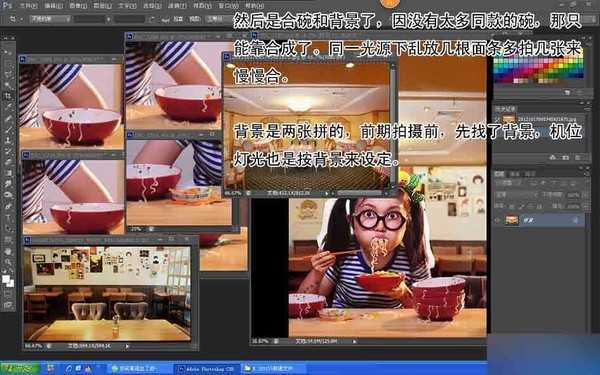
Task: Select the Horizontal Type tool
Action: click(x=8, y=218)
